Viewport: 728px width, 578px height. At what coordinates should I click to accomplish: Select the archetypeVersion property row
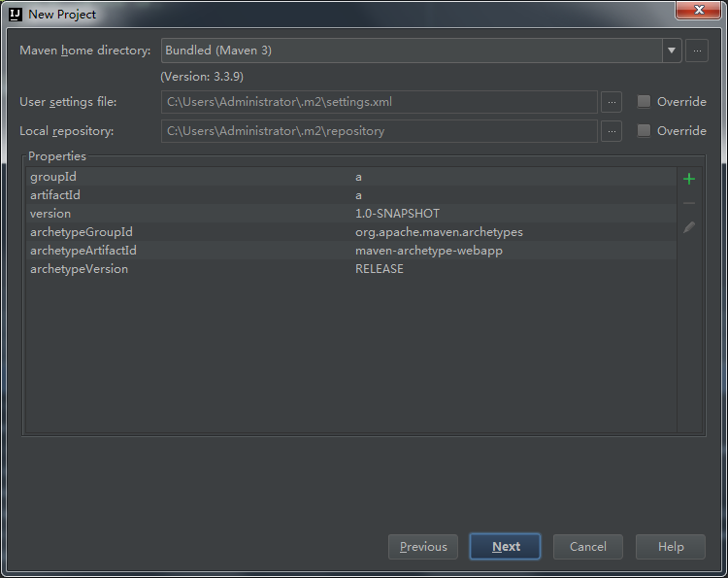351,269
